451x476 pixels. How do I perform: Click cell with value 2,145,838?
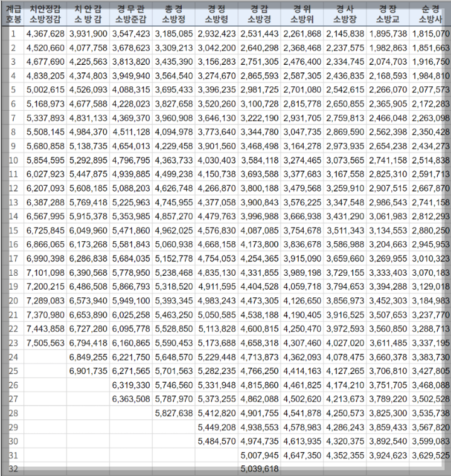[345, 34]
